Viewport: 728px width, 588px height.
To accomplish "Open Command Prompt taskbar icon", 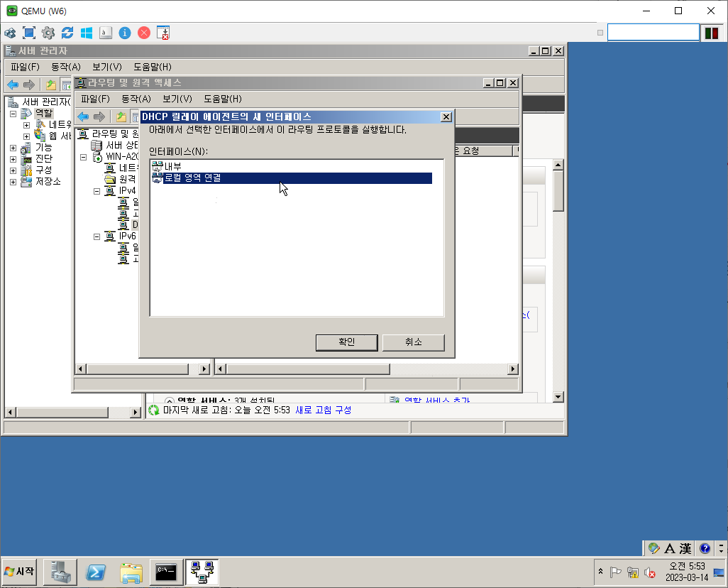I will 166,572.
